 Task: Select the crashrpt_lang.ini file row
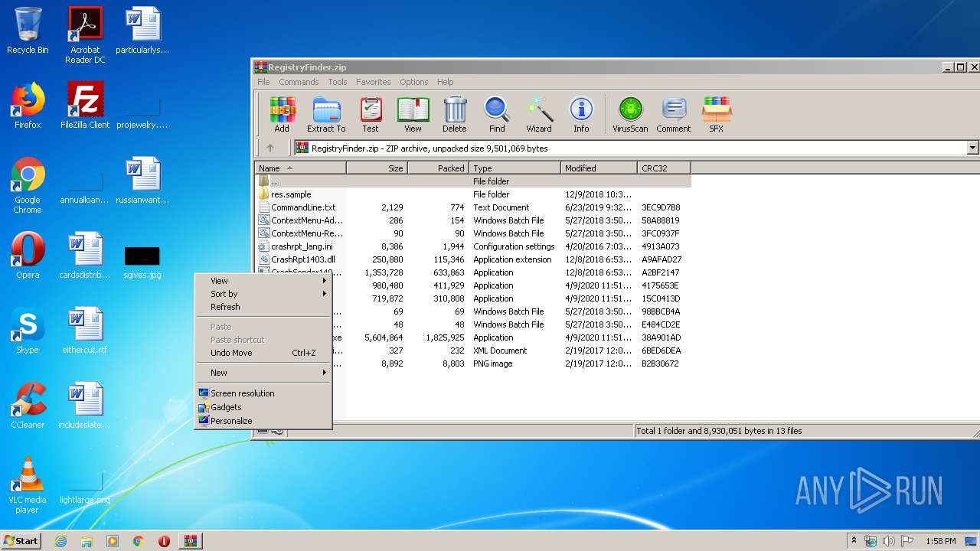pos(473,246)
